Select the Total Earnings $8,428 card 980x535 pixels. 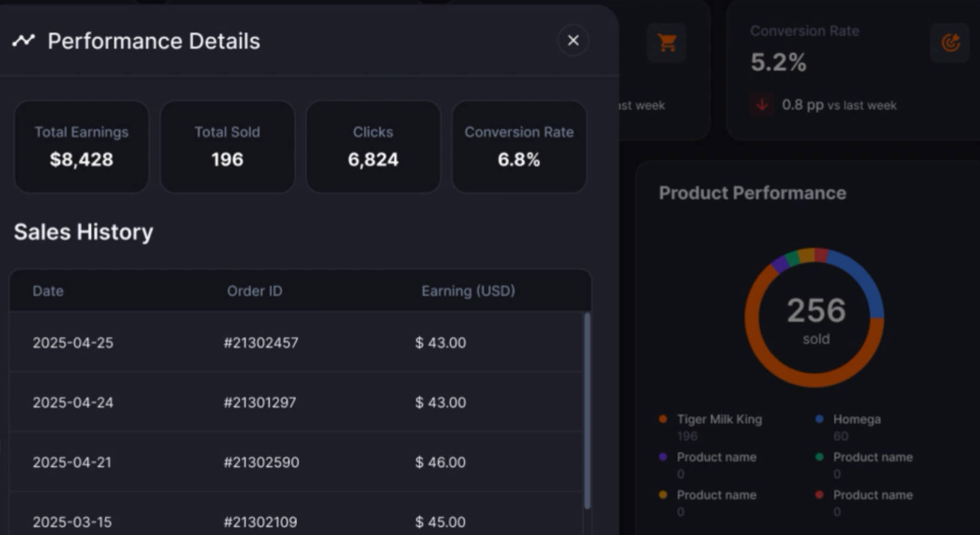[x=81, y=146]
